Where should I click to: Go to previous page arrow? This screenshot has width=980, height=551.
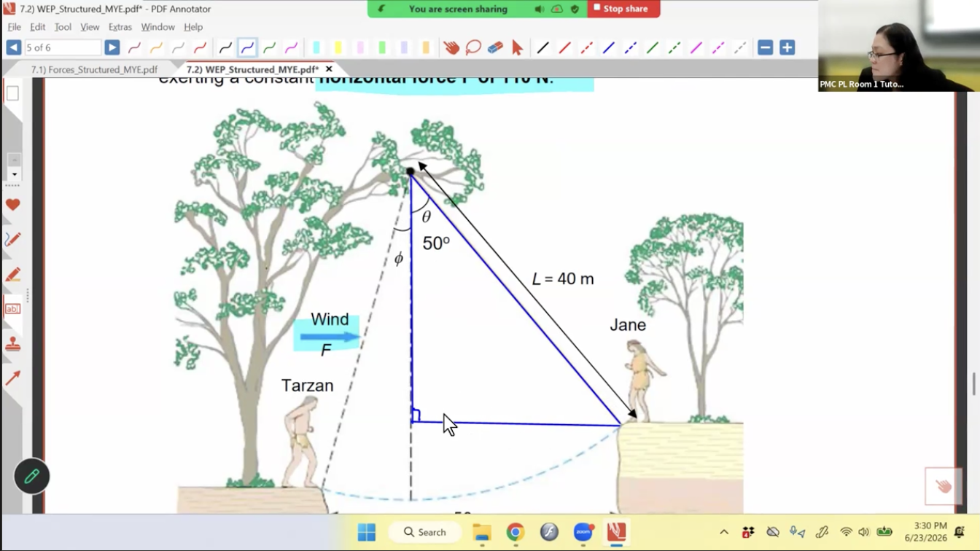click(x=13, y=47)
